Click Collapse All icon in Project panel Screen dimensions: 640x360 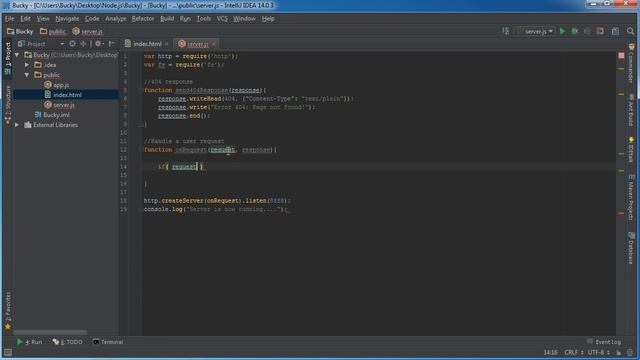pos(83,44)
